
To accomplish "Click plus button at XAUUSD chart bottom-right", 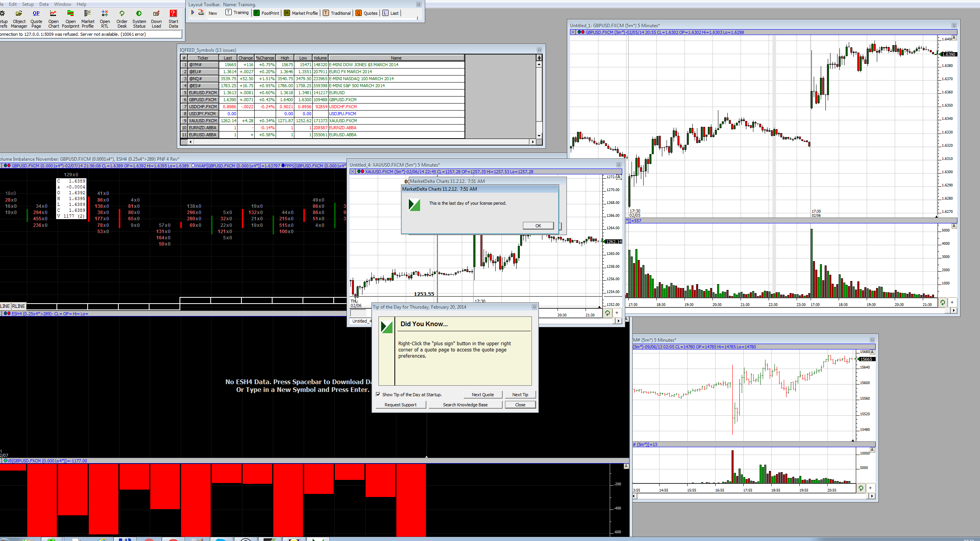I will (x=617, y=313).
